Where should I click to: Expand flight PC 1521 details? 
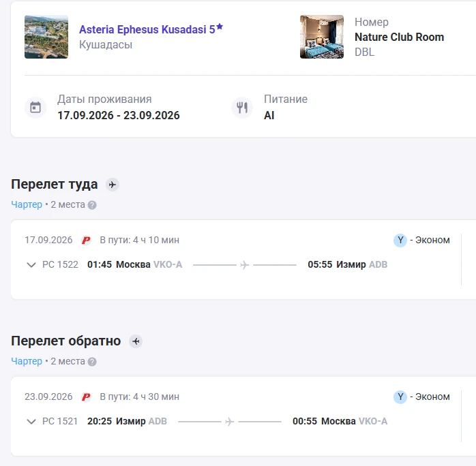[x=31, y=422]
